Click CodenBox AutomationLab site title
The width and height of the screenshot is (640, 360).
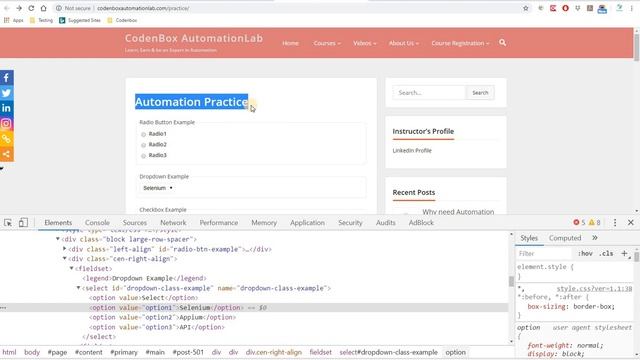(x=194, y=38)
